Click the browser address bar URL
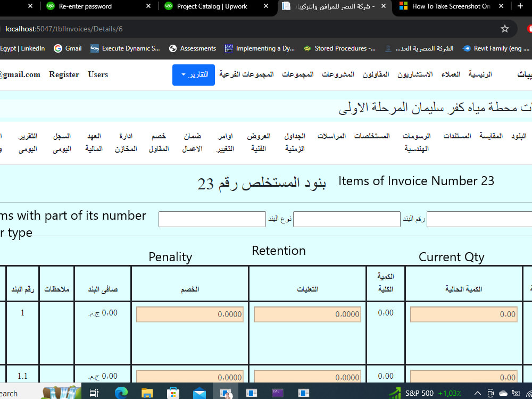 [x=64, y=29]
